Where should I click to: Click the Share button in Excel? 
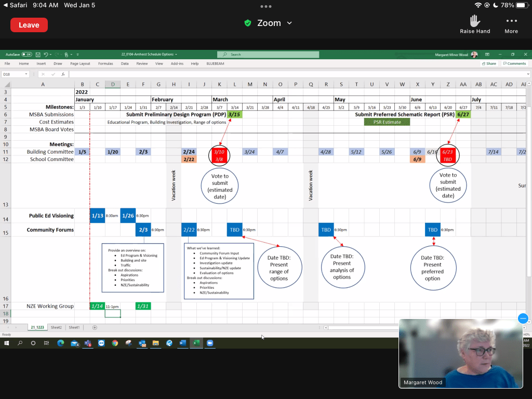pyautogui.click(x=489, y=63)
